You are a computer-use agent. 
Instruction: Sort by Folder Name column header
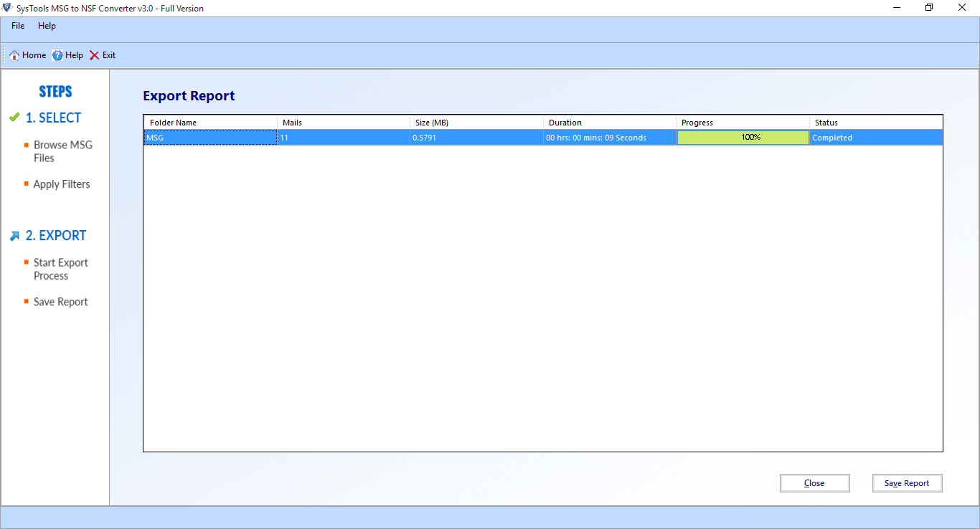click(x=210, y=123)
